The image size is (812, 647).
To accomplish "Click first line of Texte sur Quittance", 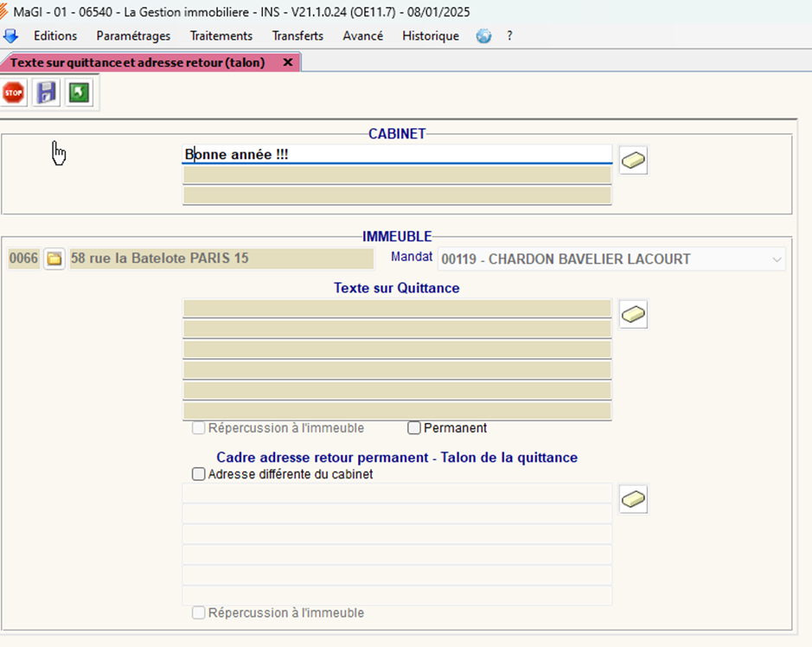I will [x=397, y=308].
